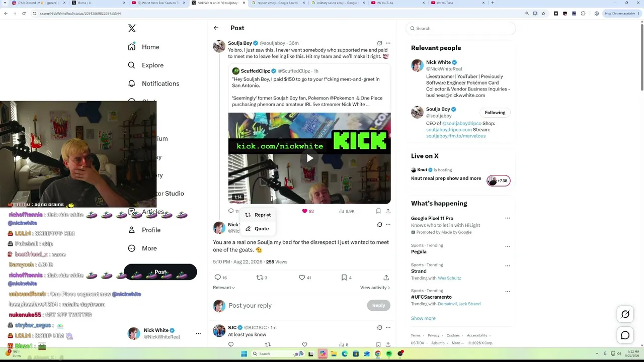
Task: View analytics with 9.9K views
Action: (347, 211)
